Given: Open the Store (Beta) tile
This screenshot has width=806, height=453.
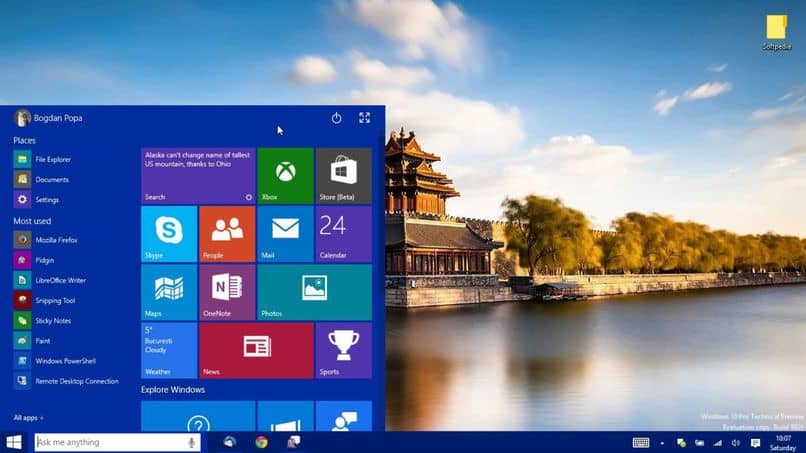Looking at the screenshot, I should [344, 176].
